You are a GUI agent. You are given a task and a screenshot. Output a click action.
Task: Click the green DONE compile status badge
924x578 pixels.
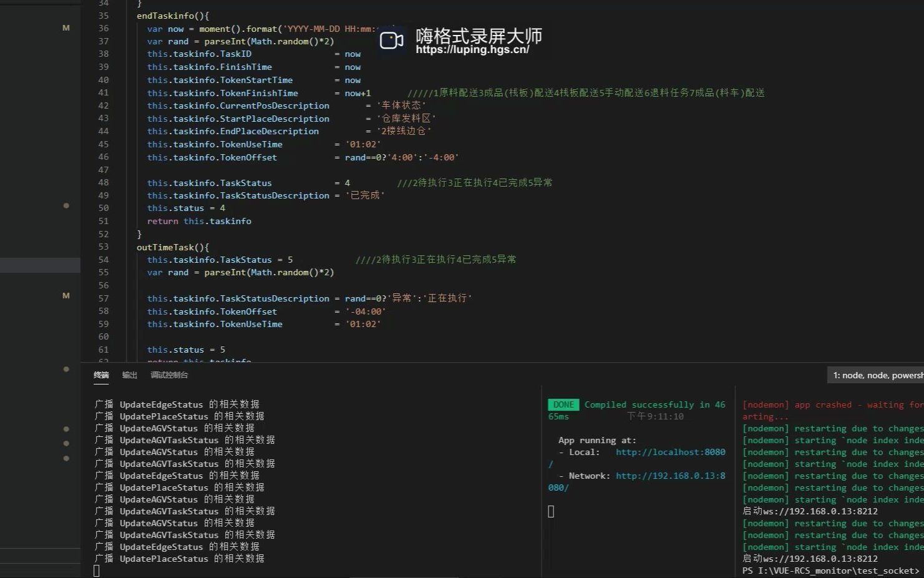point(563,404)
